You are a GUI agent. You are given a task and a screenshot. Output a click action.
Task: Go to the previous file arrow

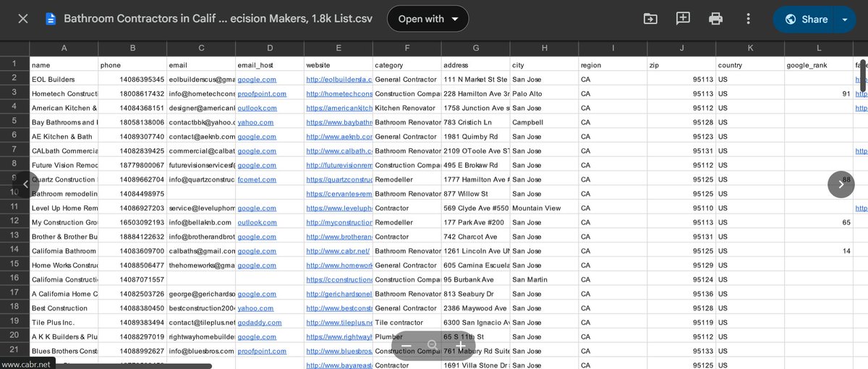(26, 184)
